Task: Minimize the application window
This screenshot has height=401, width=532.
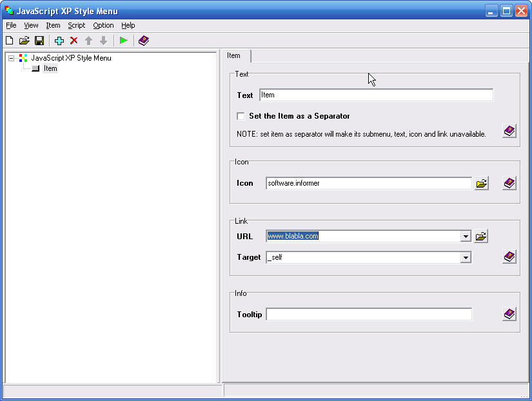Action: [x=491, y=11]
